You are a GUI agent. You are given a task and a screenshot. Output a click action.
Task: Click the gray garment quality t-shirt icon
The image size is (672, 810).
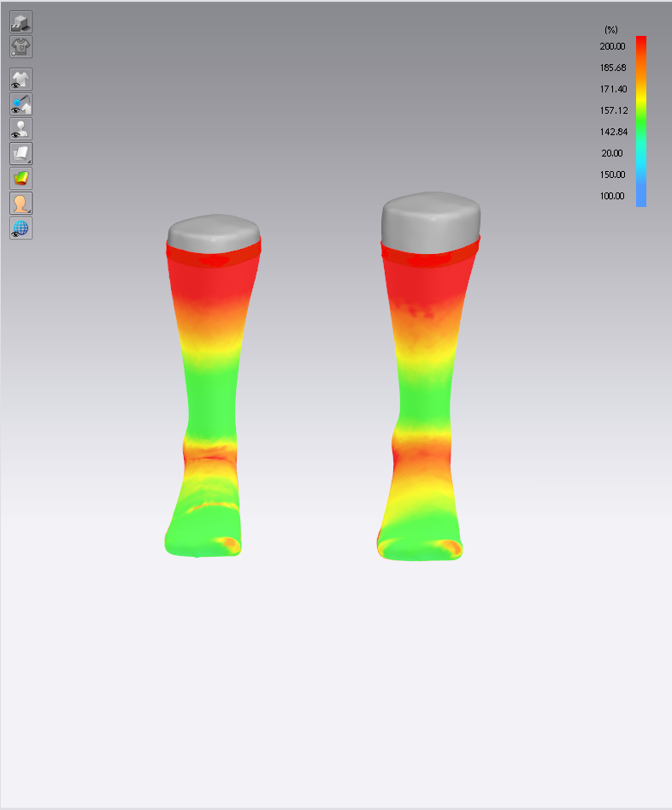point(21,46)
